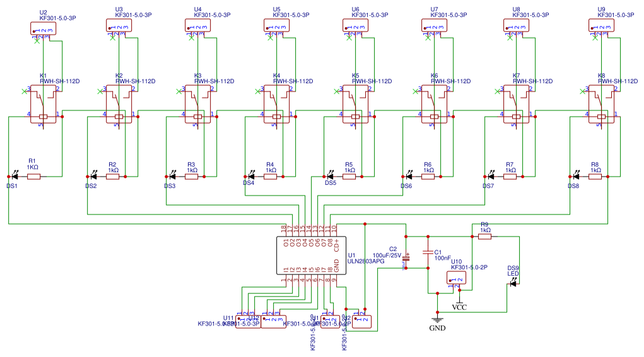
Task: Click the 100uF/25V value label
Action: click(387, 255)
